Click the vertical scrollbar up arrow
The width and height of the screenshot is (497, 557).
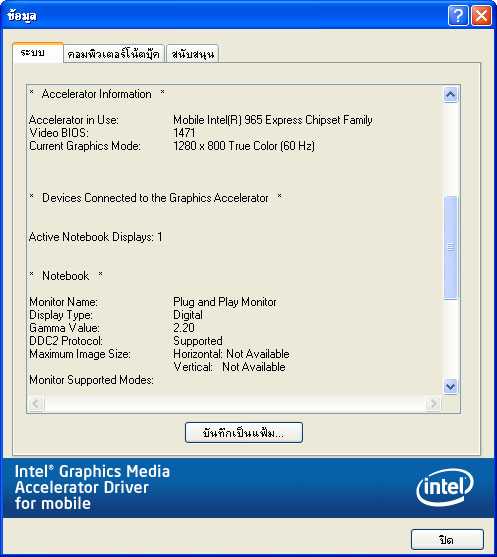click(450, 94)
